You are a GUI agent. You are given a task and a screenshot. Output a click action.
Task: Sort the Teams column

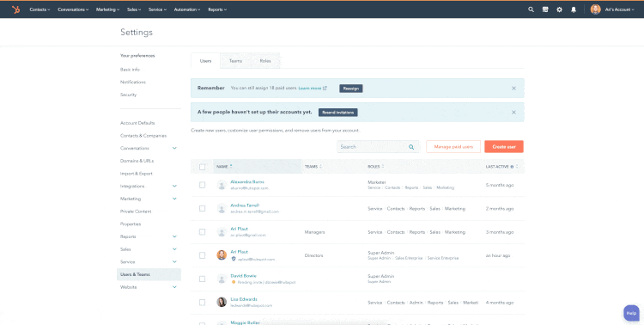(x=321, y=167)
